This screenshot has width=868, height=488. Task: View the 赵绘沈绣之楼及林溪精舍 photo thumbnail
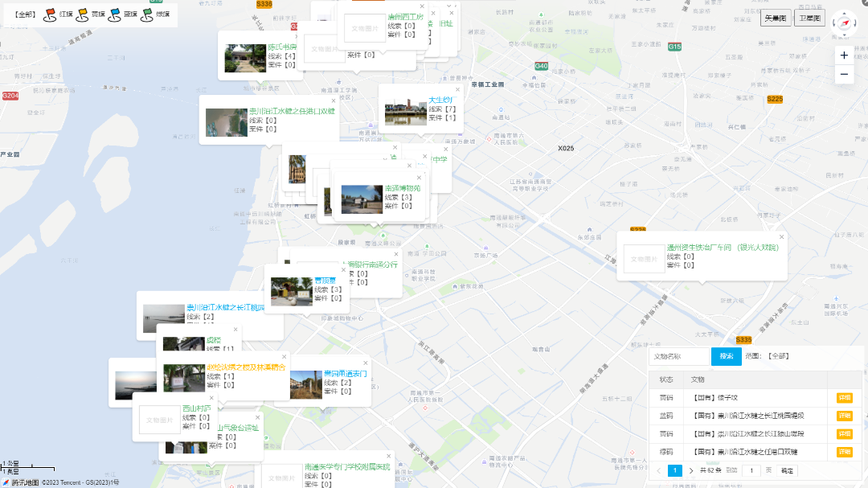(x=184, y=379)
